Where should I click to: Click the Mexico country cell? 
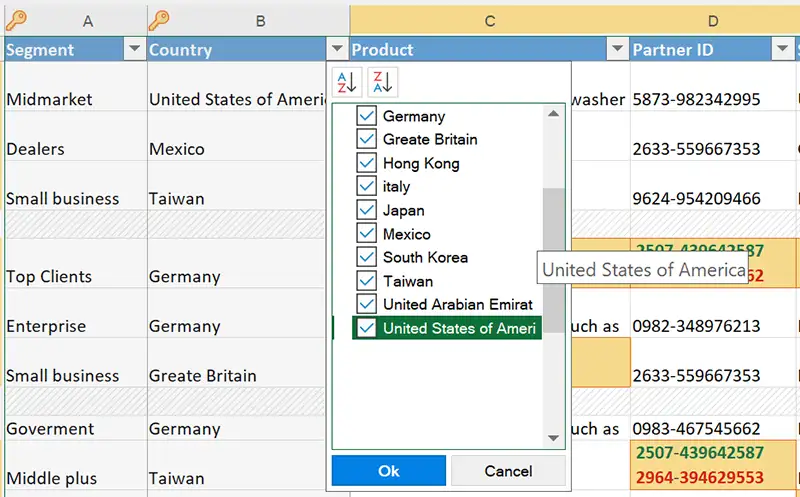(x=236, y=136)
